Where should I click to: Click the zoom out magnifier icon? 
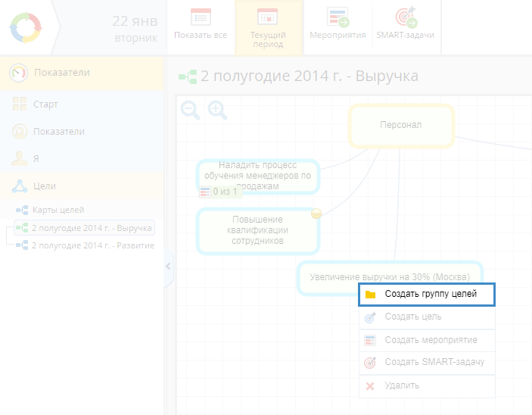[190, 111]
